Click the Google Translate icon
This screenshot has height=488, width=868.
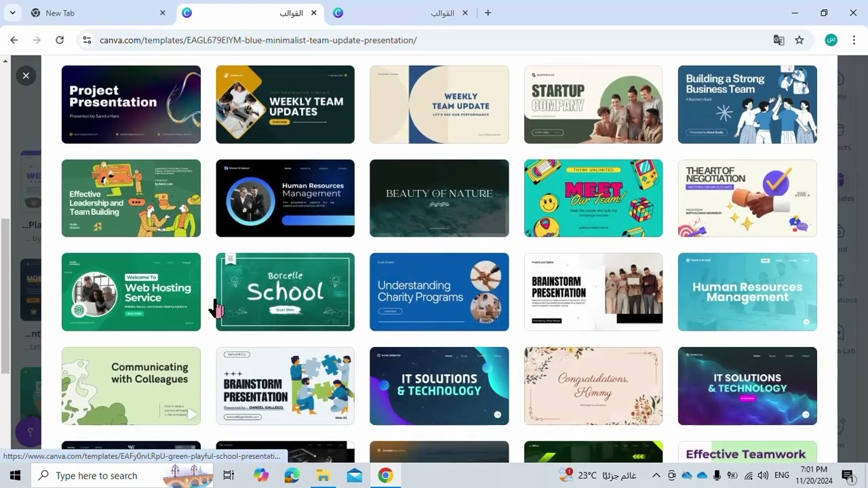click(x=779, y=40)
